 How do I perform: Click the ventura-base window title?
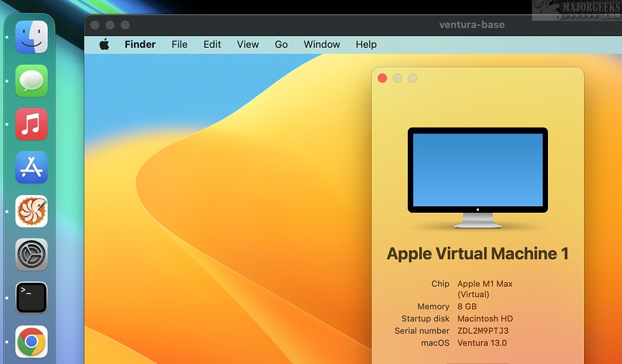tap(471, 25)
